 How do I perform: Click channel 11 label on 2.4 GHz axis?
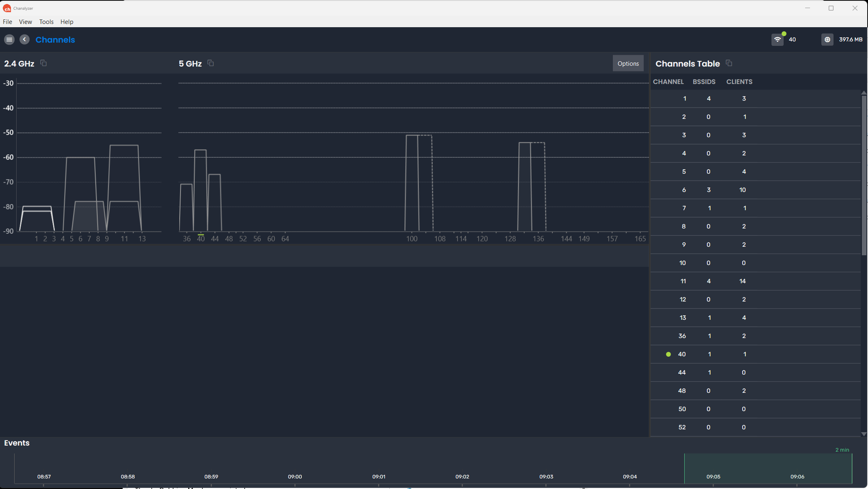[x=124, y=239]
